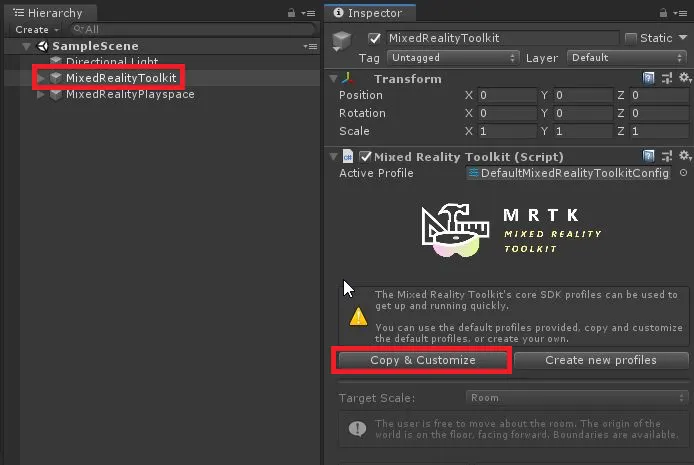Open the Active Profile object picker circle
This screenshot has height=465, width=694.
pos(683,173)
